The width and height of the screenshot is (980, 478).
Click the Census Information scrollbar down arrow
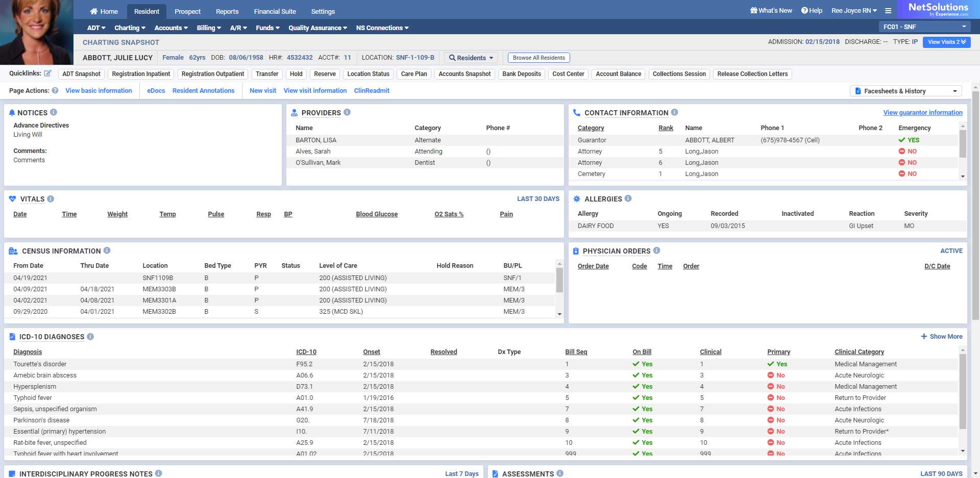[x=559, y=314]
